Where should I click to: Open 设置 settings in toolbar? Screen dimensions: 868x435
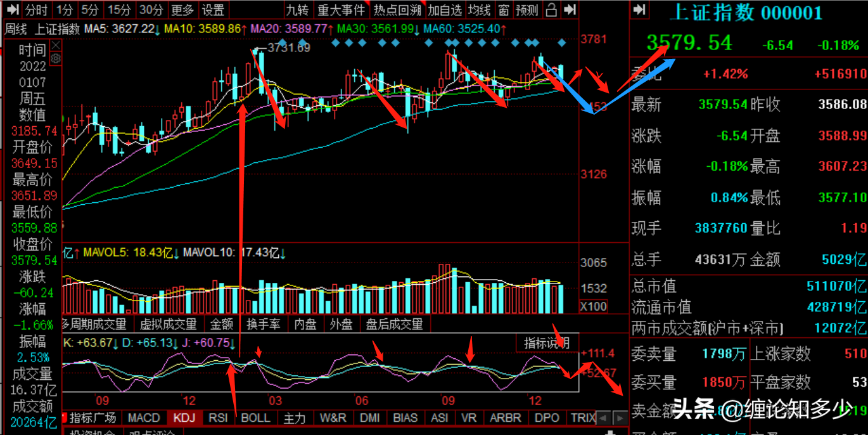pos(213,10)
